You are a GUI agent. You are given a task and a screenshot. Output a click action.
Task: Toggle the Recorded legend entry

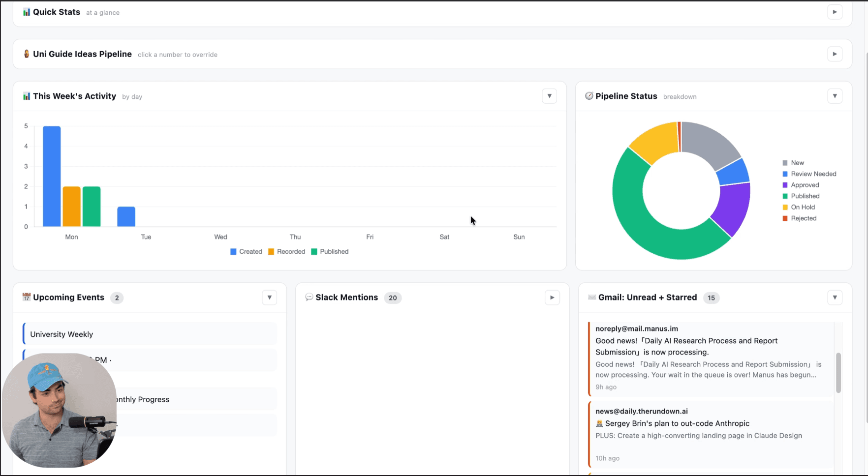[286, 251]
